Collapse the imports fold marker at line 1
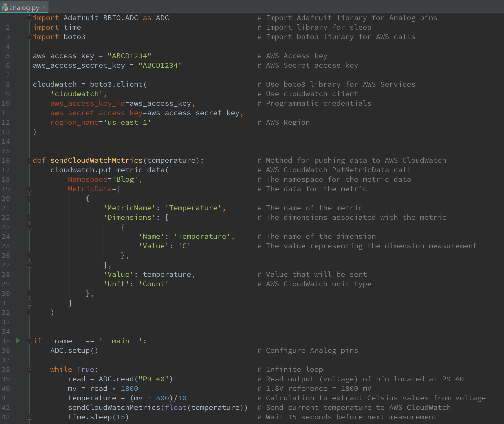The height and width of the screenshot is (424, 504). click(30, 18)
